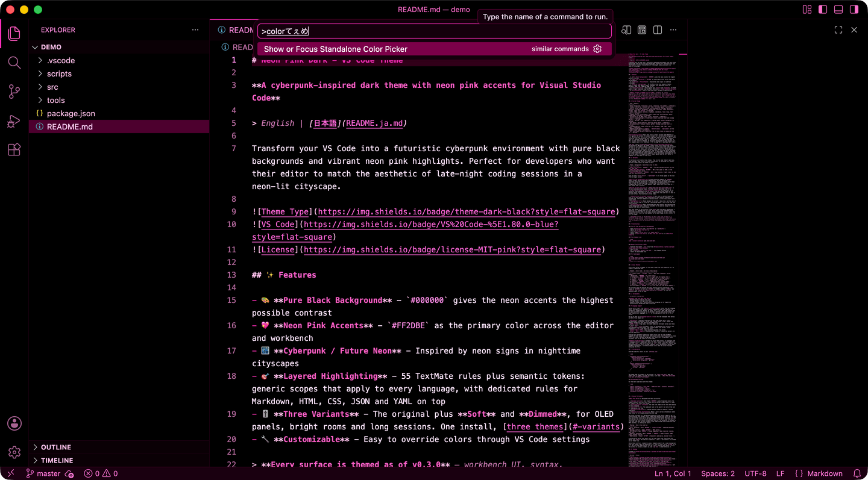Expand the tools folder
The height and width of the screenshot is (480, 868).
tap(119, 100)
